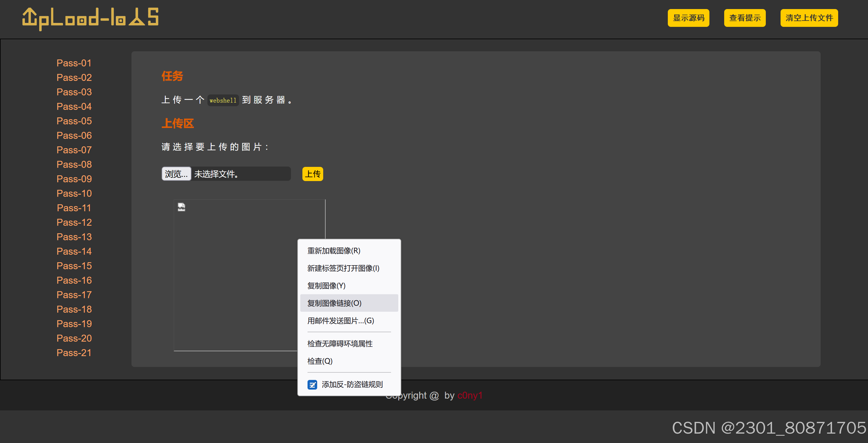Select Pass-09 from level list

(74, 179)
